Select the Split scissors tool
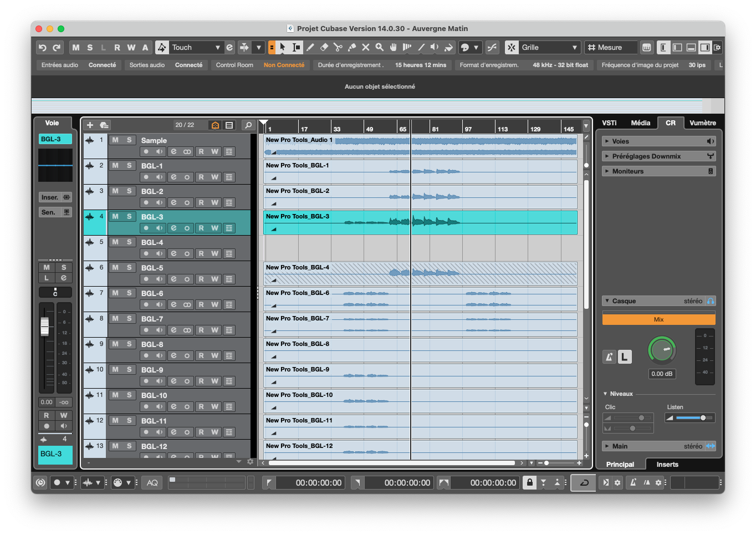This screenshot has width=756, height=535. (x=338, y=47)
